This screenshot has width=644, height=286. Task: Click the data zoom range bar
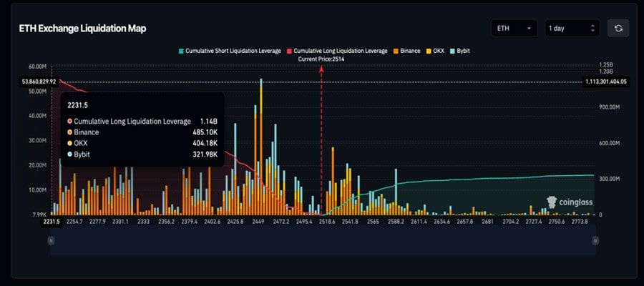pos(323,240)
